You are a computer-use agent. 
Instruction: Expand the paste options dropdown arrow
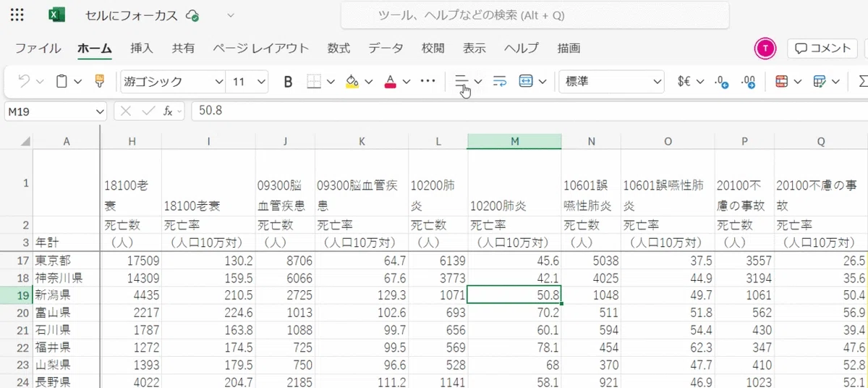[78, 82]
